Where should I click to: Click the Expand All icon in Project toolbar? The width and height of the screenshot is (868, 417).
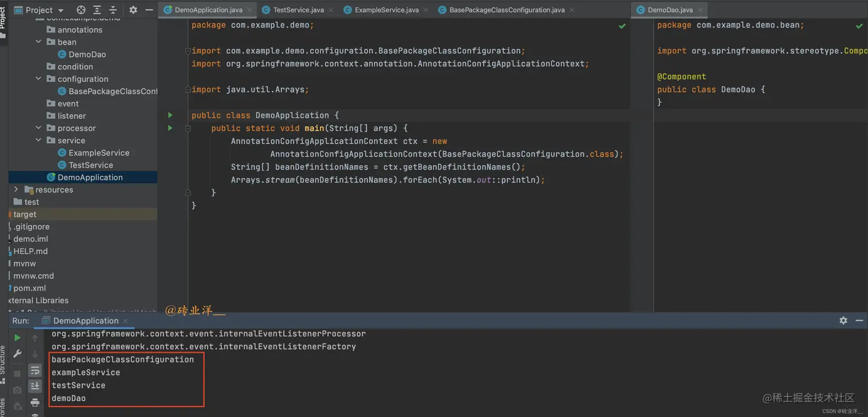tap(97, 10)
